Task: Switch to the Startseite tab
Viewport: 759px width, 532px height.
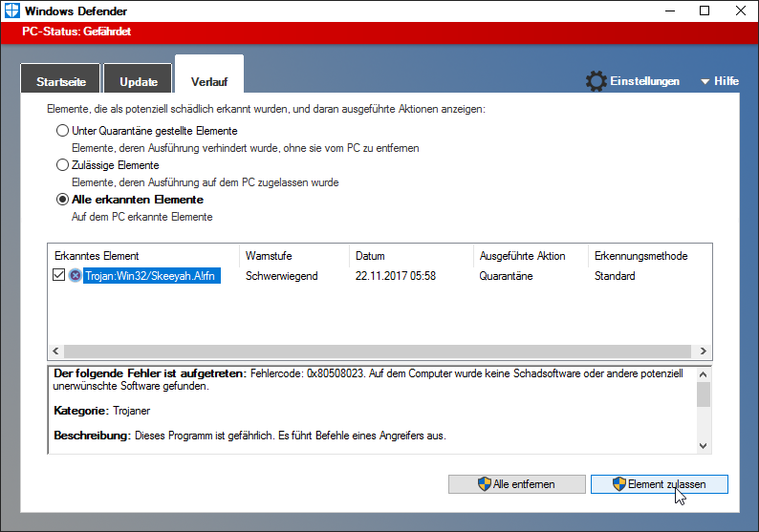Action: pos(60,78)
